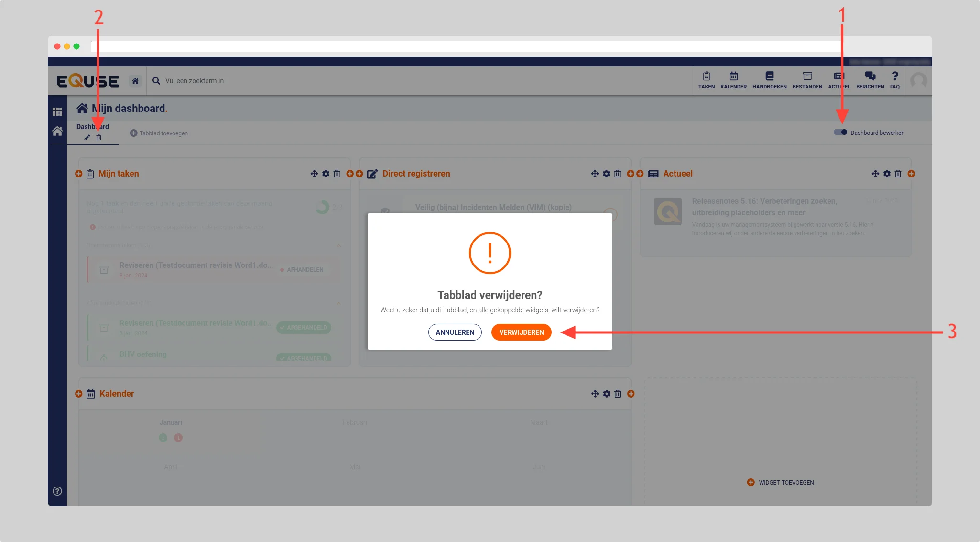Select the Dashboard tab
The height and width of the screenshot is (542, 980).
(92, 127)
